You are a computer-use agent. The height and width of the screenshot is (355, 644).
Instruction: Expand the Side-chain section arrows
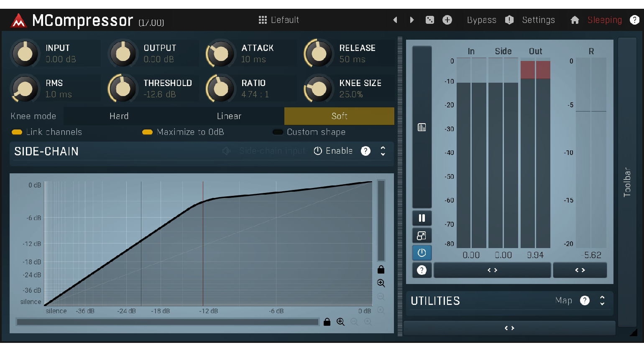383,151
